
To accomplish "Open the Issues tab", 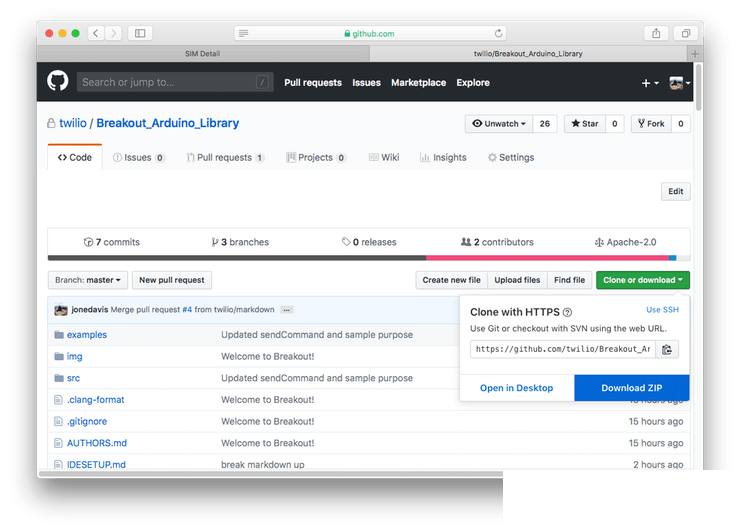I will tap(139, 158).
